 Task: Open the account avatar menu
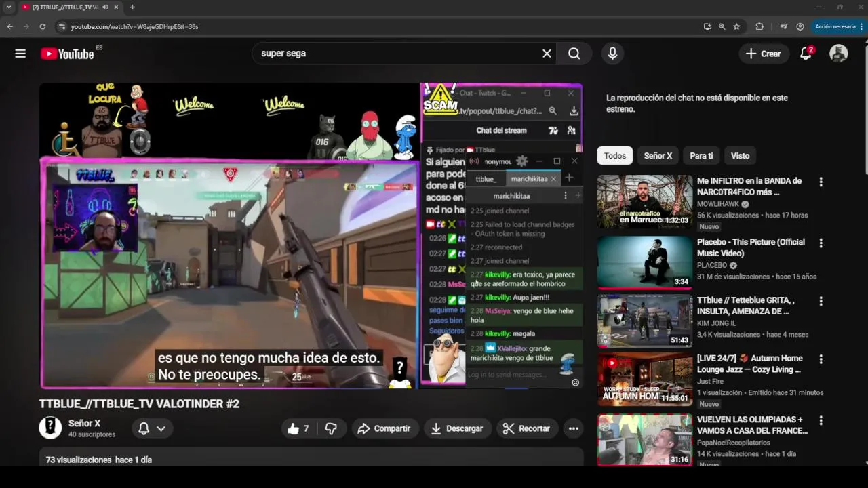point(839,54)
